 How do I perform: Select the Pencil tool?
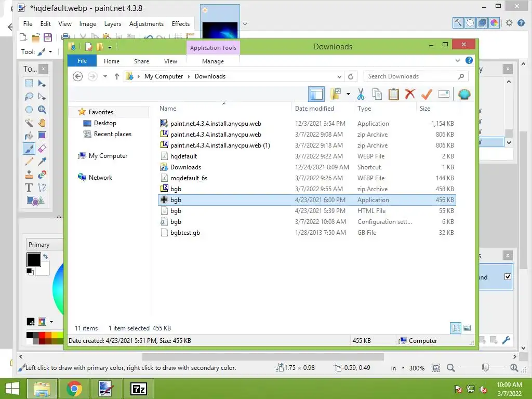[x=29, y=162]
